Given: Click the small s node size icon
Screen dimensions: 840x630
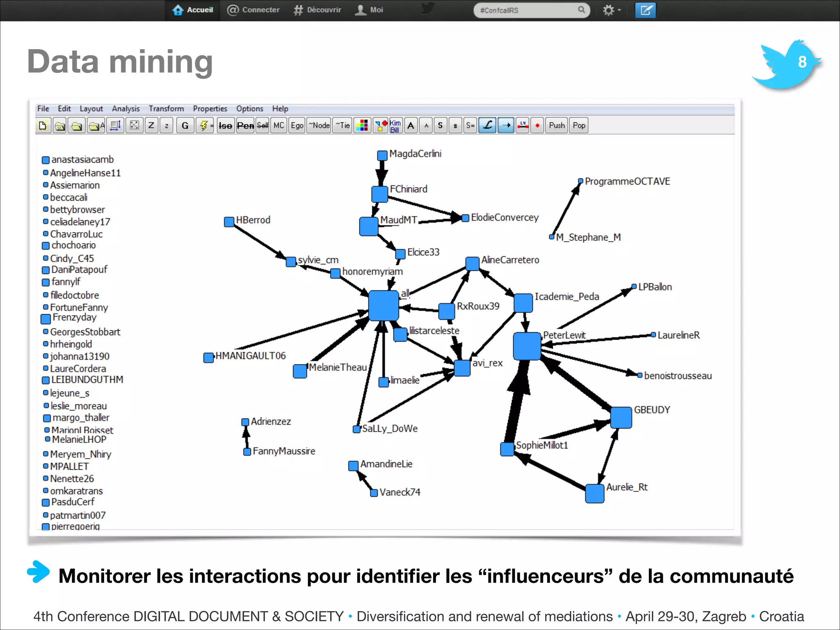Looking at the screenshot, I should click(455, 126).
